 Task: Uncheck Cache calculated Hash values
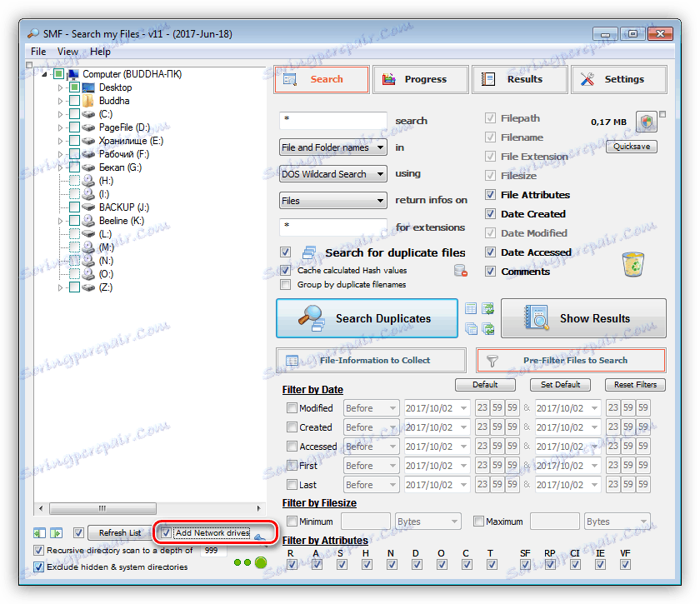pyautogui.click(x=285, y=270)
